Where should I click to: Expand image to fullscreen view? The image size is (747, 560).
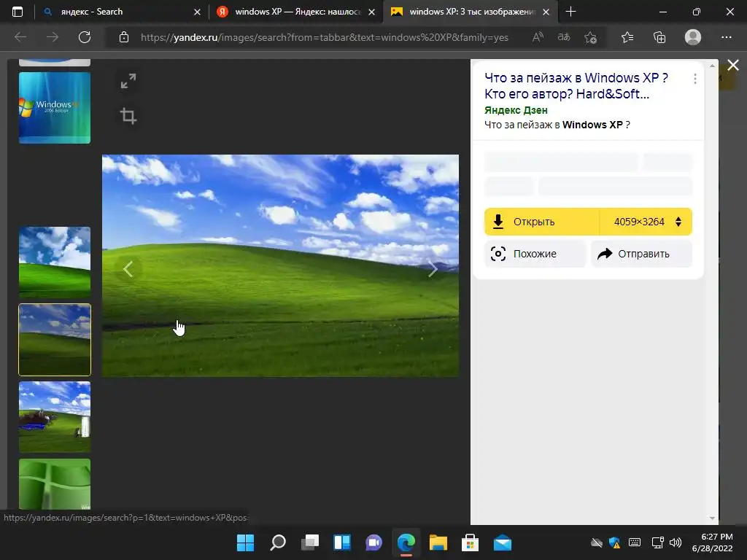128,81
